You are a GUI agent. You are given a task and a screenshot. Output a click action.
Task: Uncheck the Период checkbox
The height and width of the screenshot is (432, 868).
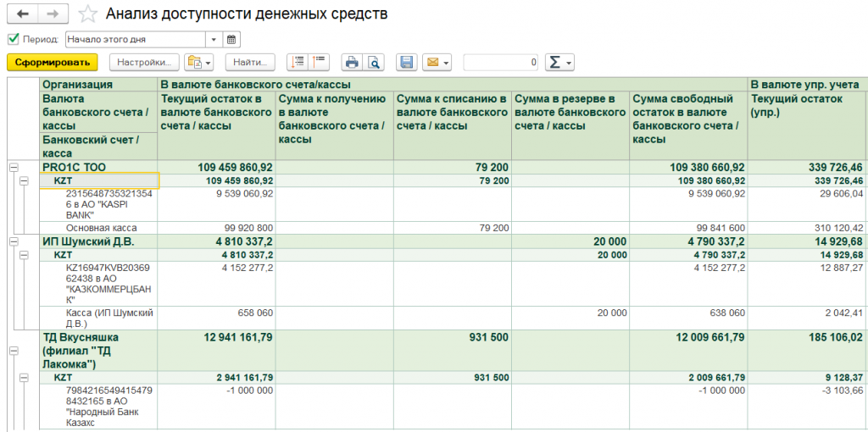[13, 39]
